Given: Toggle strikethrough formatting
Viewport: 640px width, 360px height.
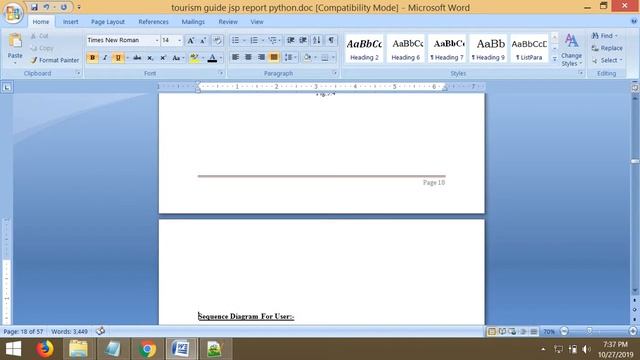Looking at the screenshot, I should [137, 58].
